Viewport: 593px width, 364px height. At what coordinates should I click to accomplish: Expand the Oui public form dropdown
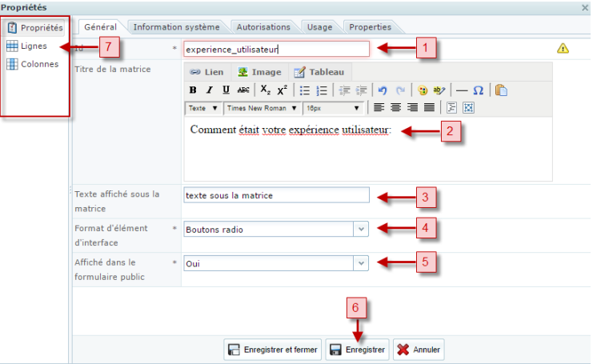click(360, 262)
